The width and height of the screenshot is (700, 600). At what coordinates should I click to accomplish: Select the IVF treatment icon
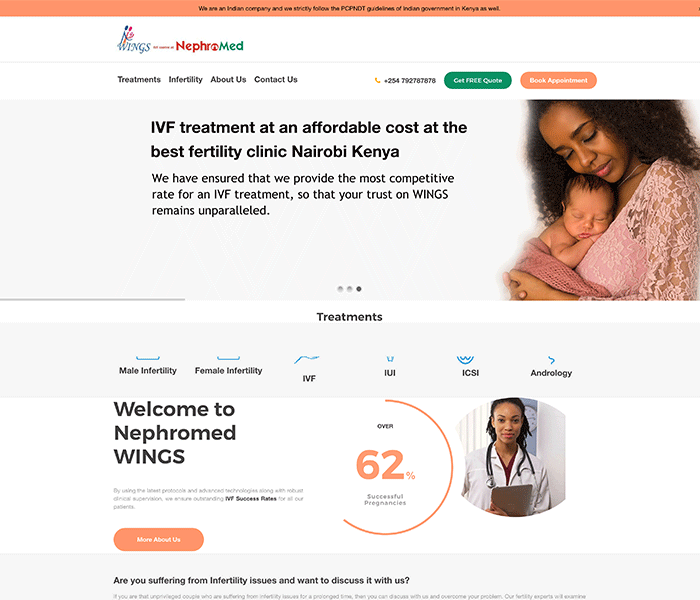307,359
